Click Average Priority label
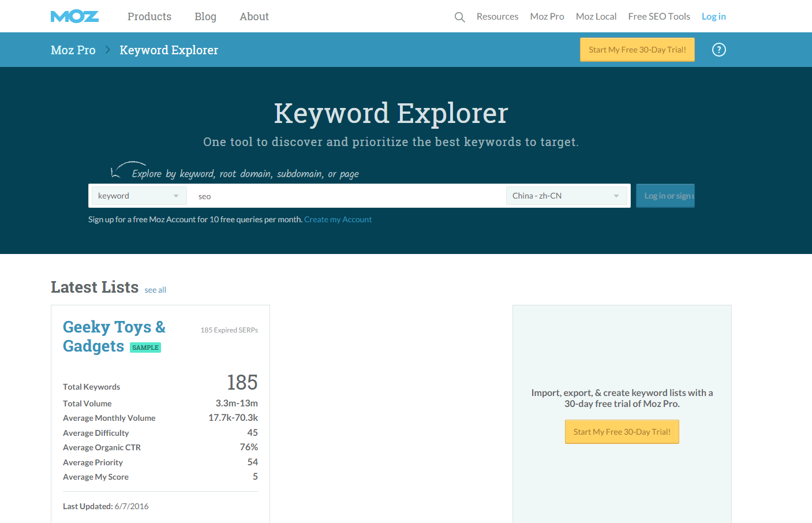The image size is (812, 523). pyautogui.click(x=93, y=462)
